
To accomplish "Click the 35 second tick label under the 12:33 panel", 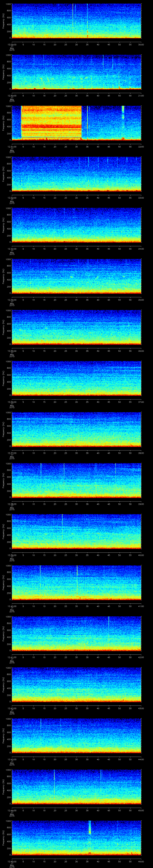I will pos(87,249).
